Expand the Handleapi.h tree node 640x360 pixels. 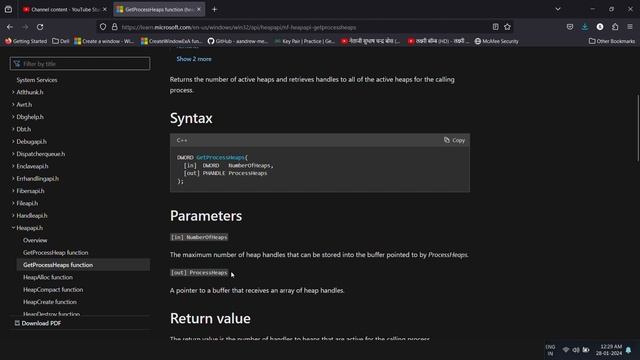point(13,216)
